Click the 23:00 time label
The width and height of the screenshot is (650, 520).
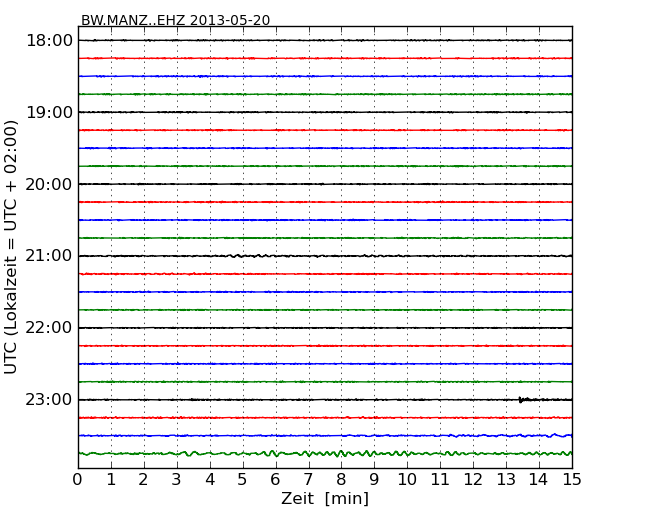point(49,400)
